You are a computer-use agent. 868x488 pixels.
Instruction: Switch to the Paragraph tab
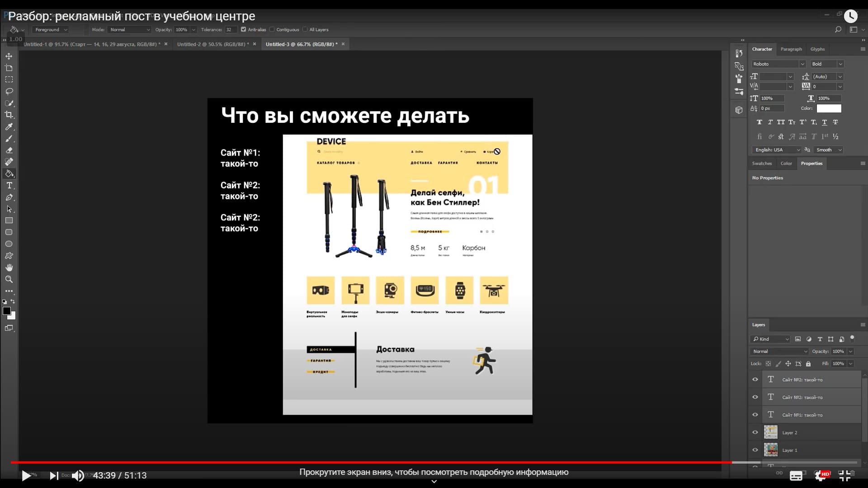[x=791, y=49]
